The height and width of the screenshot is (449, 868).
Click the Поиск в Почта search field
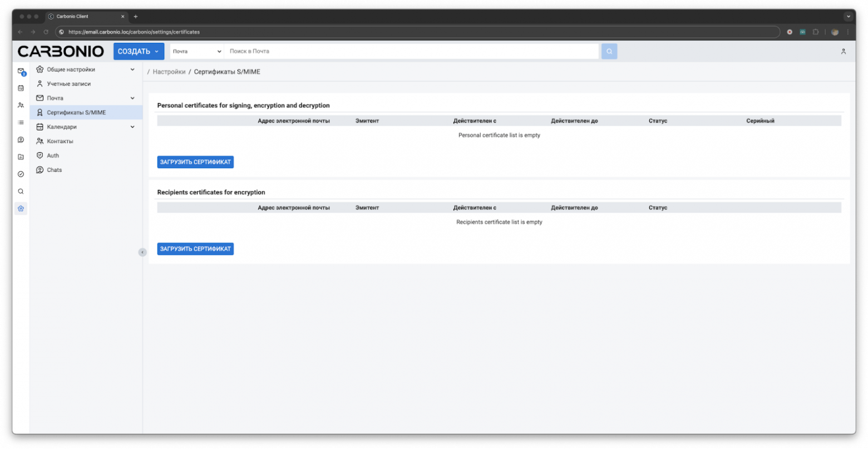[x=412, y=51]
